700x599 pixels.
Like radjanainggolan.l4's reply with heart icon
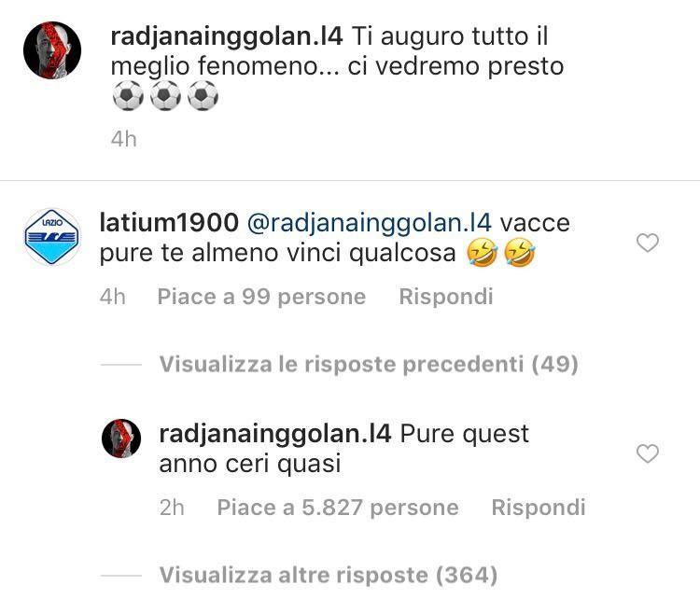648,454
